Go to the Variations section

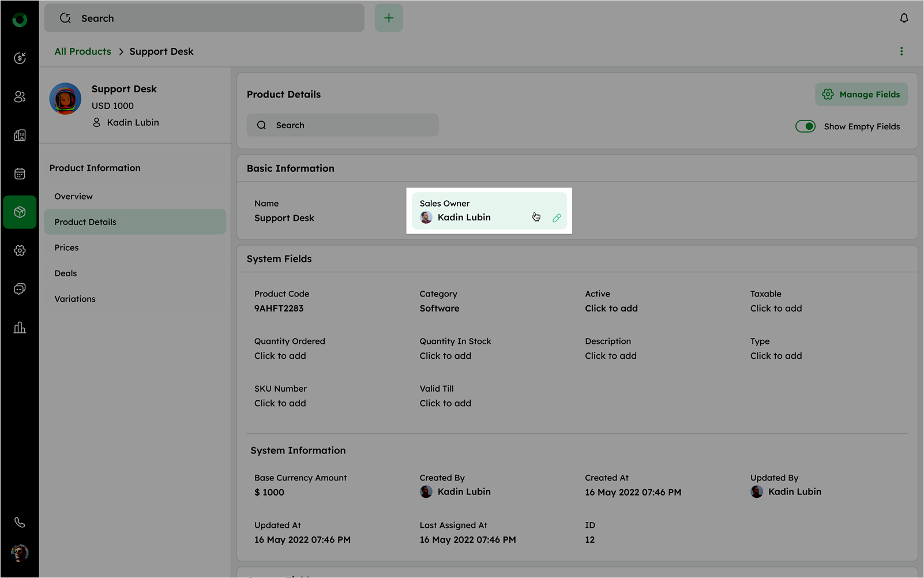coord(75,299)
